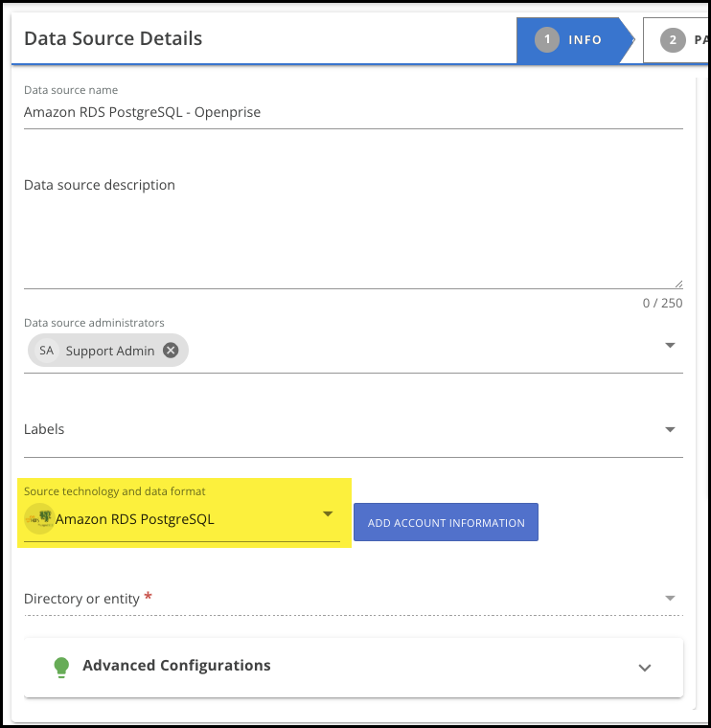
Task: Click step 1 circle in INFO tab
Action: coord(546,39)
